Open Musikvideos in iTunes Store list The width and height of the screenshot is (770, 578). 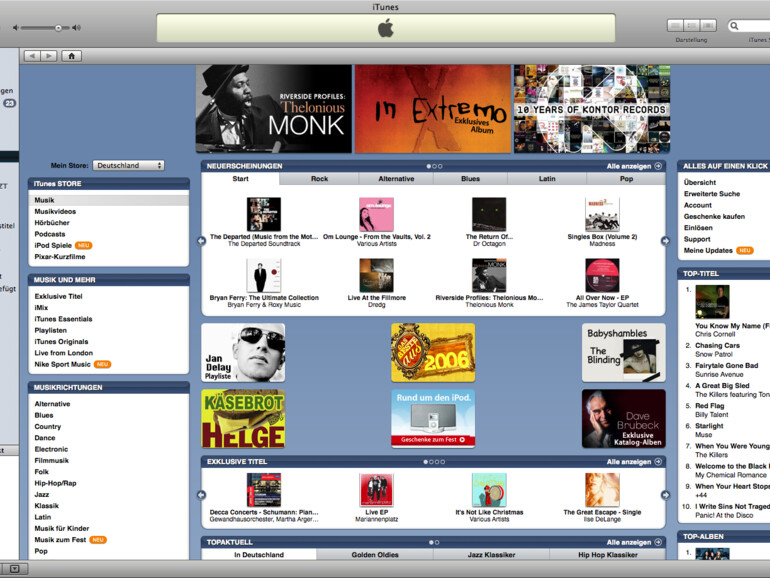click(55, 211)
